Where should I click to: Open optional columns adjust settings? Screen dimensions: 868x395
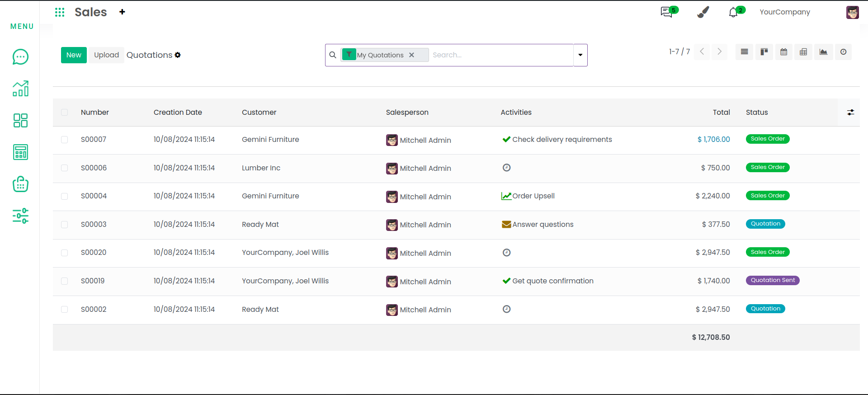tap(850, 113)
